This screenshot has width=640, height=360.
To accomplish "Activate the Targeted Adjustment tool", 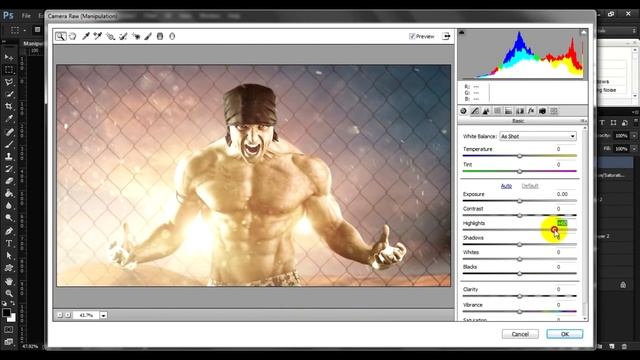I will pyautogui.click(x=110, y=36).
